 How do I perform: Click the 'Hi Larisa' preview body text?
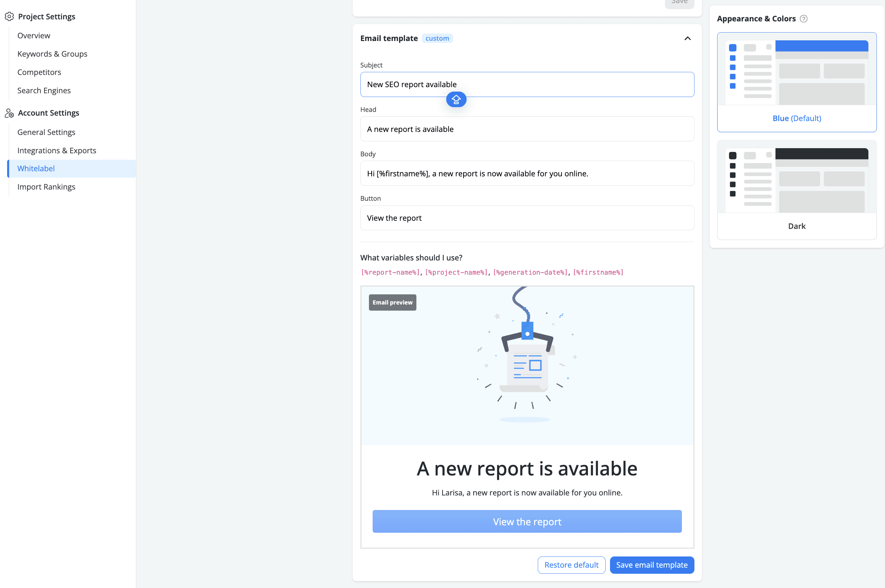[x=527, y=492]
